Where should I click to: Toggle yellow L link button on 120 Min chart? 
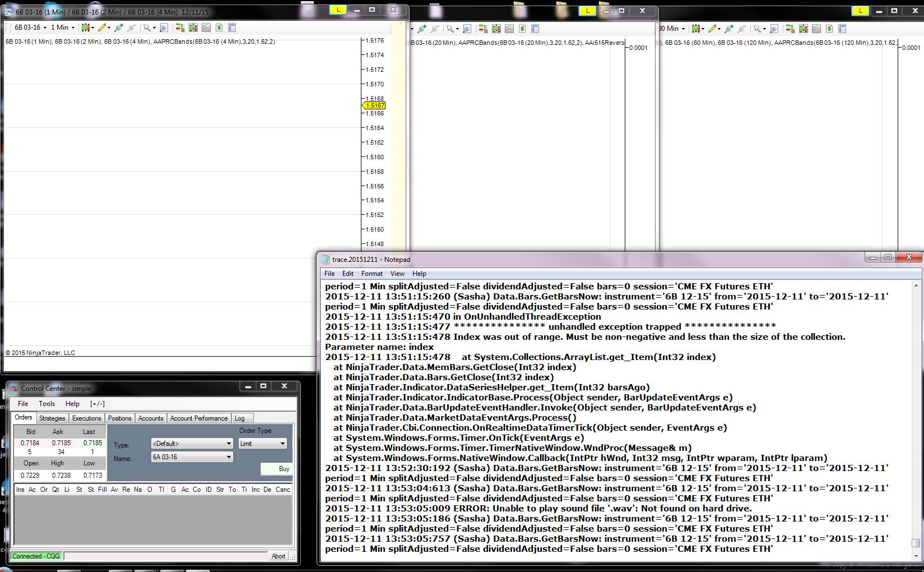click(860, 11)
